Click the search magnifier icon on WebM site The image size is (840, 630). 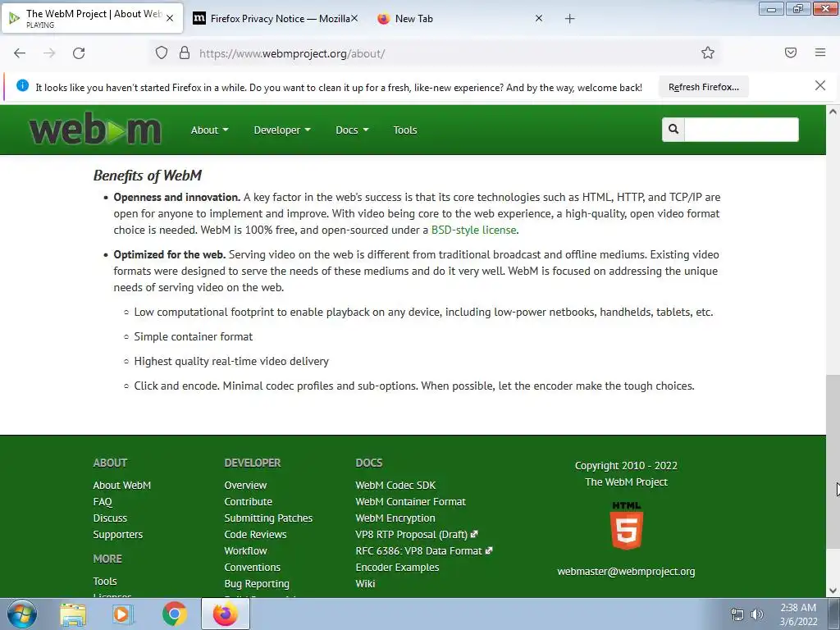[x=673, y=129]
